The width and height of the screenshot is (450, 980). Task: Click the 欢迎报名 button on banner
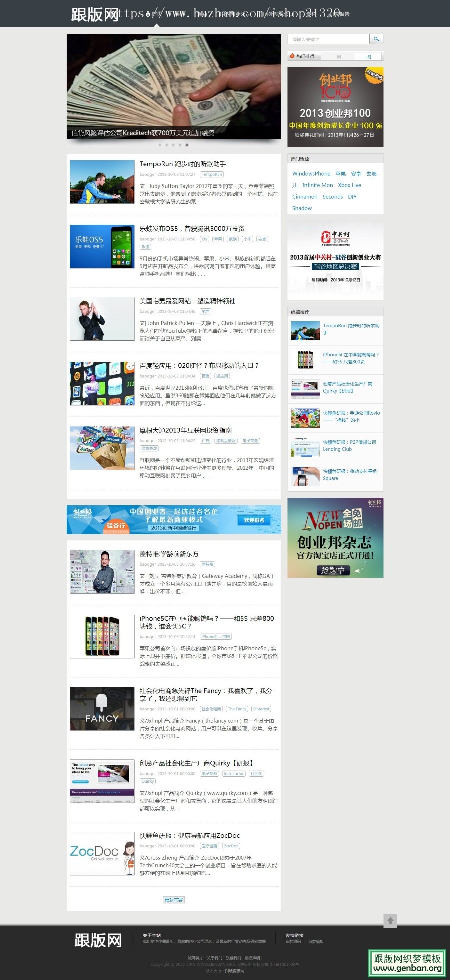[254, 520]
